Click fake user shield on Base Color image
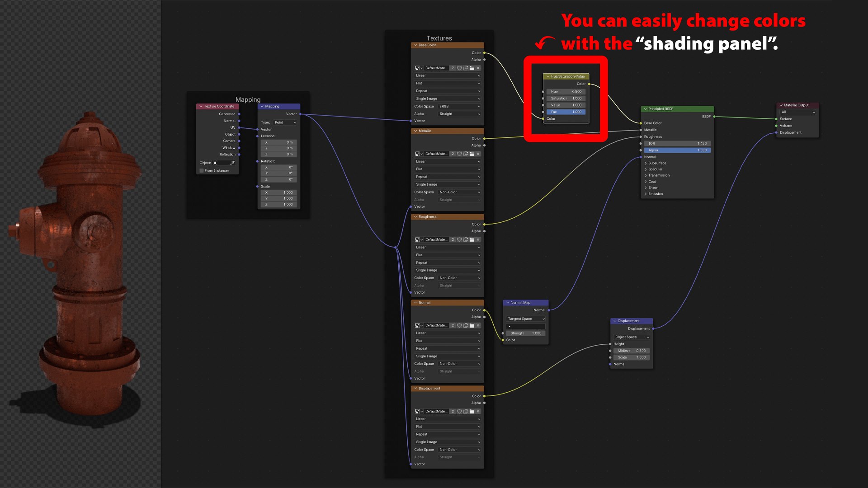Image resolution: width=868 pixels, height=488 pixels. [x=459, y=68]
